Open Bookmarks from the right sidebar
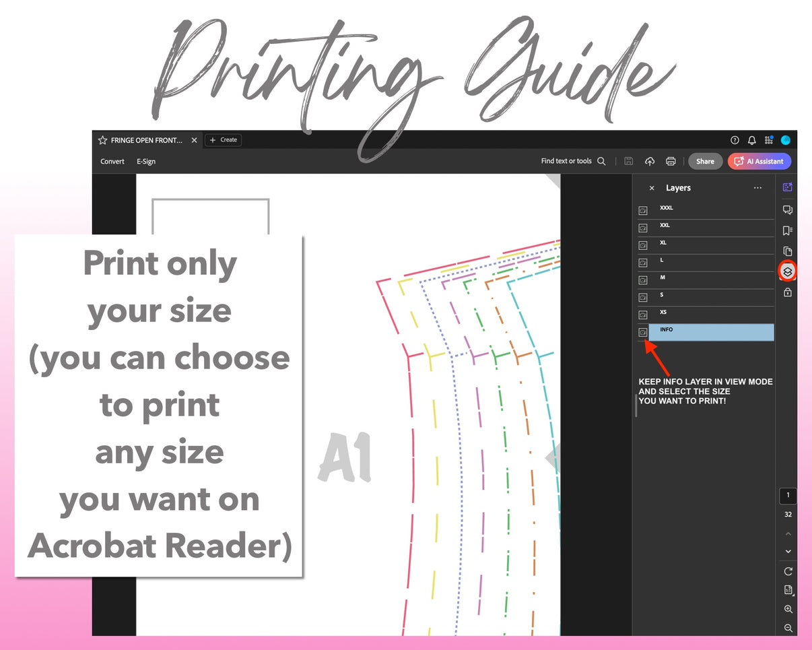Screen dimensions: 812x650 [787, 230]
